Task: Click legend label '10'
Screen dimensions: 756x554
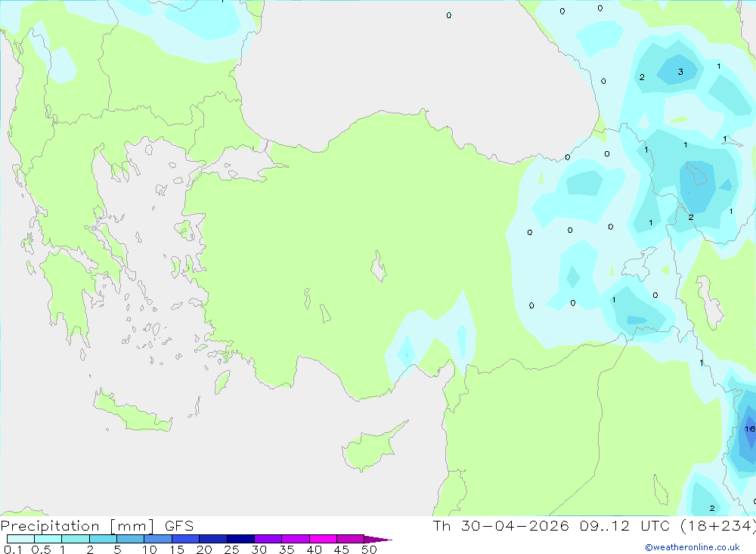Action: pos(150,549)
